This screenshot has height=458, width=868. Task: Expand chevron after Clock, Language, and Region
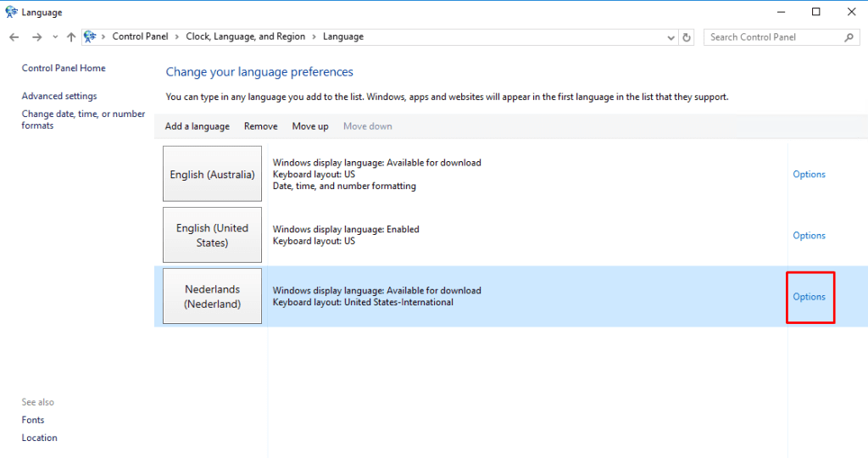[x=314, y=37]
